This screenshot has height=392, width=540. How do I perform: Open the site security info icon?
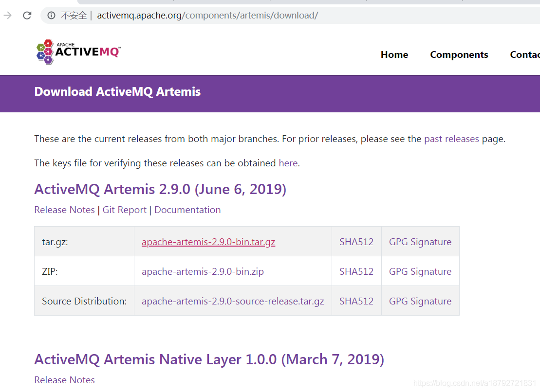pos(51,16)
